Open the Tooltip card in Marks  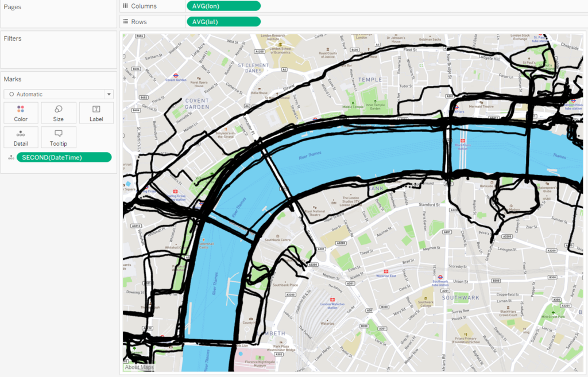[x=58, y=138]
